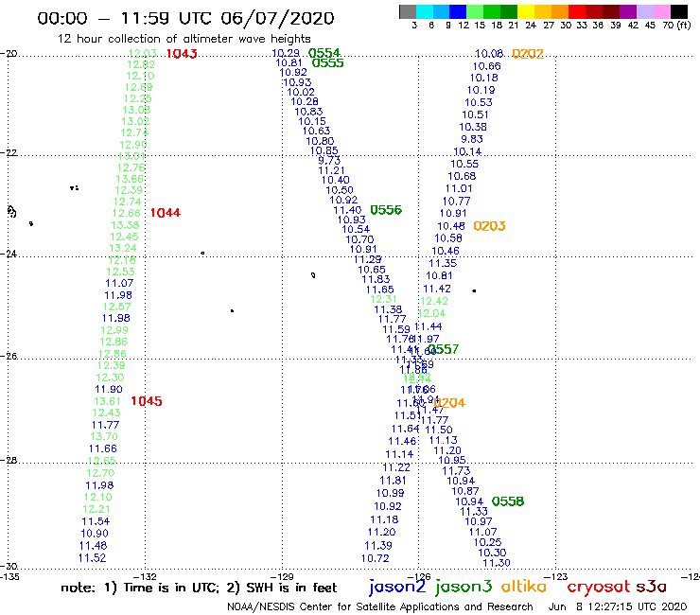Click the longitude axis label -129
The width and height of the screenshot is (700, 615).
tap(282, 576)
